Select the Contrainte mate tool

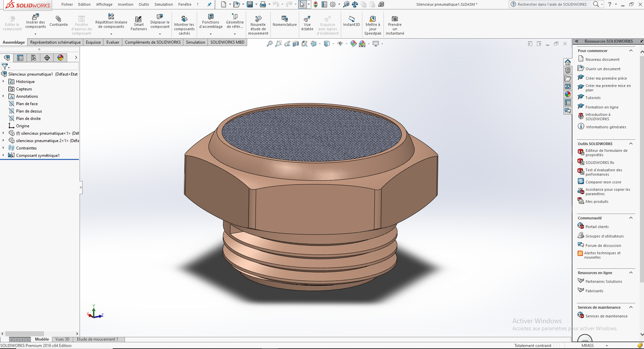(x=58, y=21)
